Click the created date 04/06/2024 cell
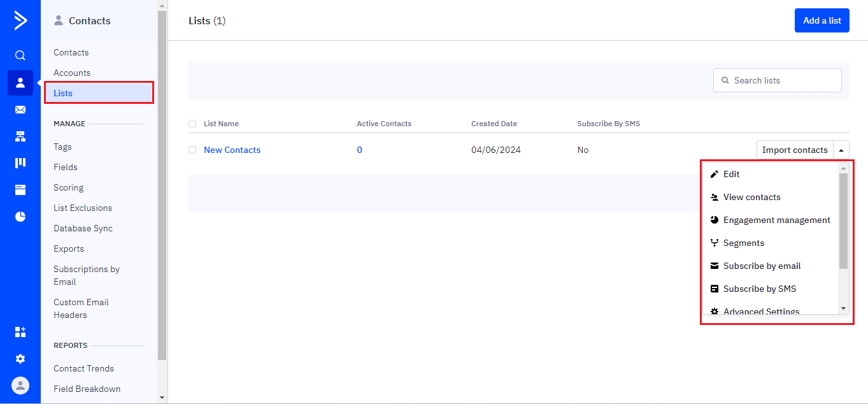The height and width of the screenshot is (404, 868). coord(496,150)
